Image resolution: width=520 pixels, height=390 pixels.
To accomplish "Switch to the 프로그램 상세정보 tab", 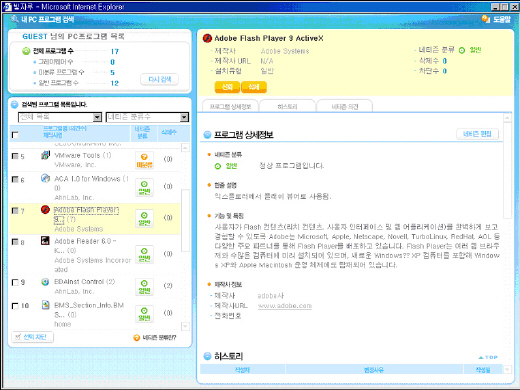I will click(230, 106).
